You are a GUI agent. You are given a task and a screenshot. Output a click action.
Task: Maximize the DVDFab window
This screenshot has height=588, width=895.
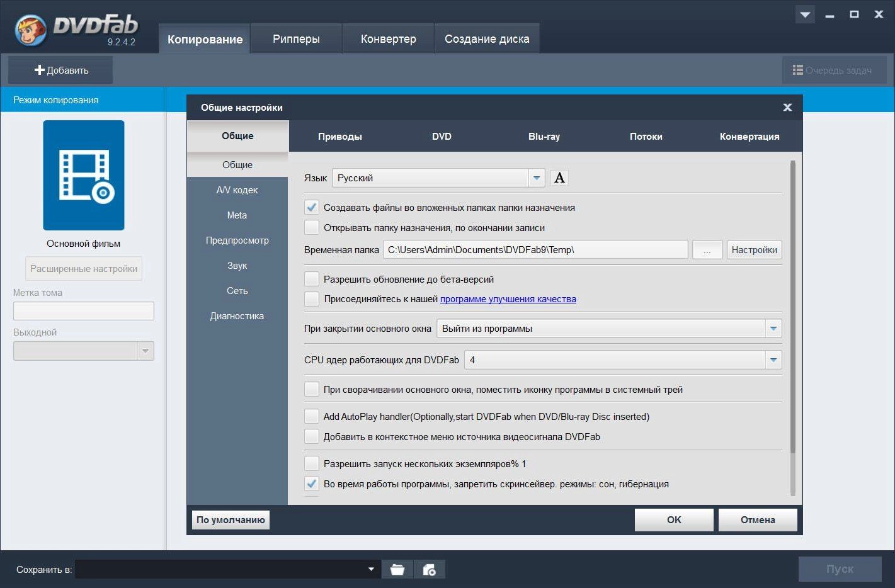pos(854,14)
